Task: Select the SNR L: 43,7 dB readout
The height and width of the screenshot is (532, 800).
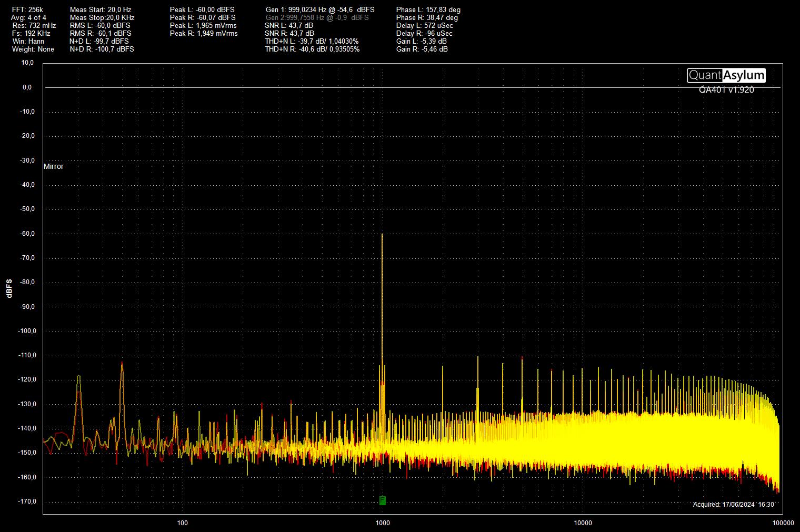Action: coord(289,25)
